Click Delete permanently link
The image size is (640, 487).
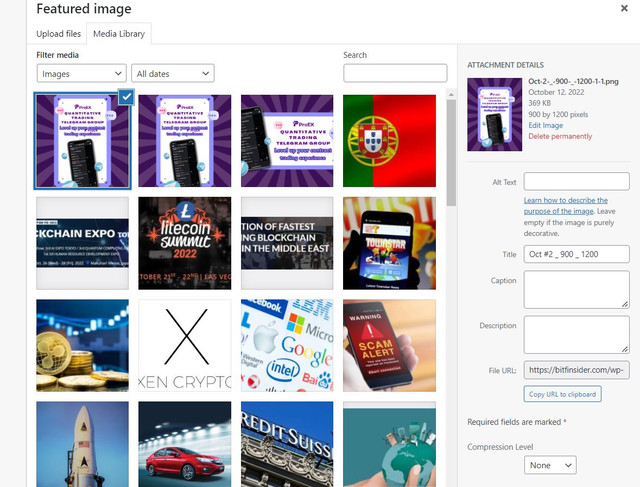click(x=560, y=136)
